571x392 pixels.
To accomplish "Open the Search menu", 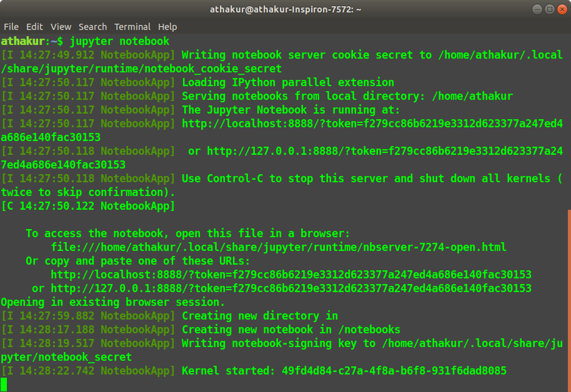I will coord(92,27).
